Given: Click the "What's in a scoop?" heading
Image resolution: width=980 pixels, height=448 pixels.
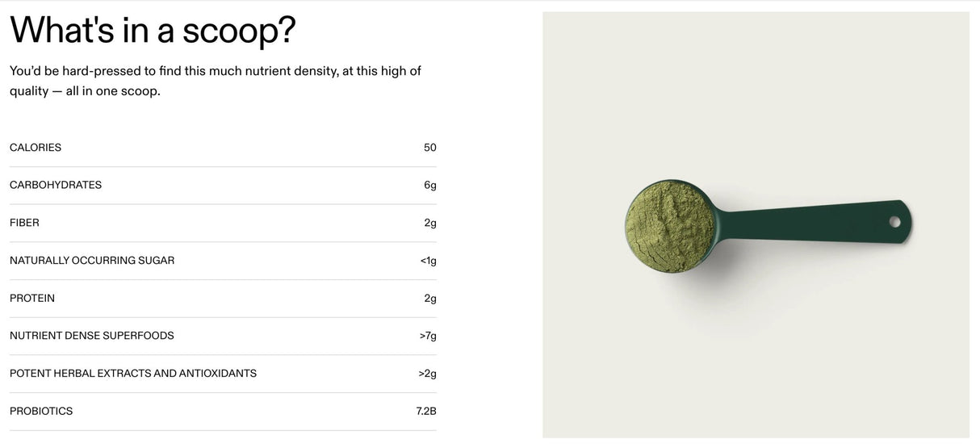Looking at the screenshot, I should 153,31.
